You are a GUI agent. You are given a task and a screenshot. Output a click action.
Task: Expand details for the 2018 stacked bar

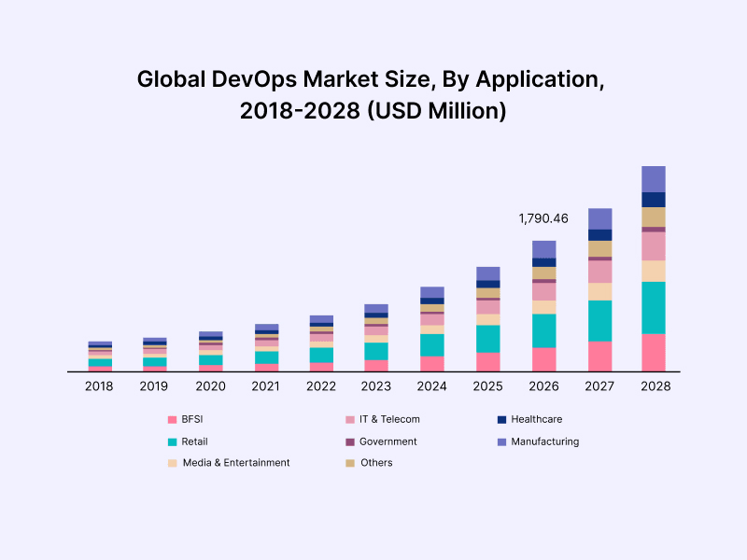pyautogui.click(x=99, y=355)
